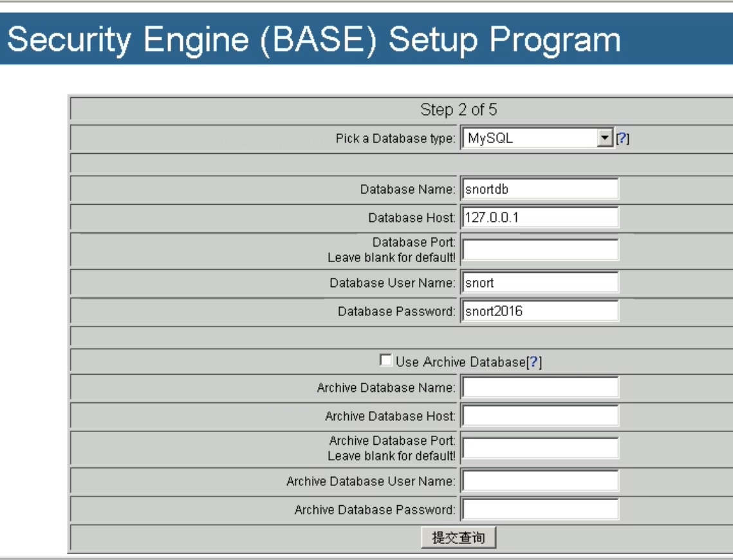
Task: Click the Database Password field
Action: point(540,312)
